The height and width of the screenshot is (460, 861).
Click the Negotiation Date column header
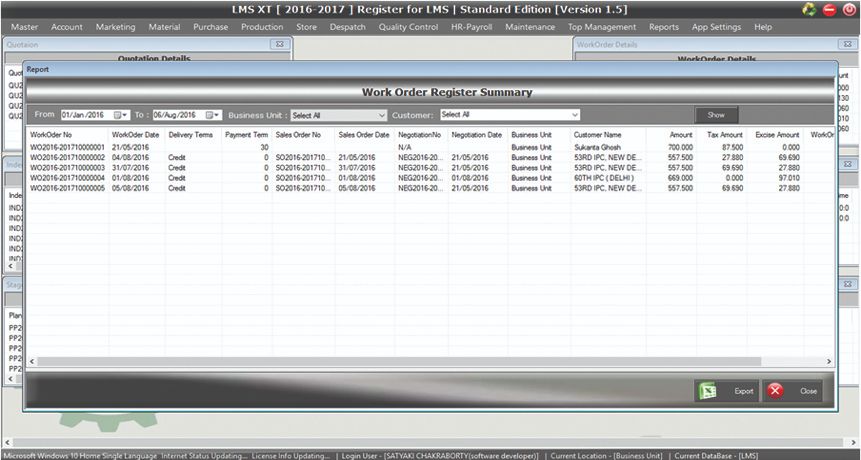coord(478,135)
